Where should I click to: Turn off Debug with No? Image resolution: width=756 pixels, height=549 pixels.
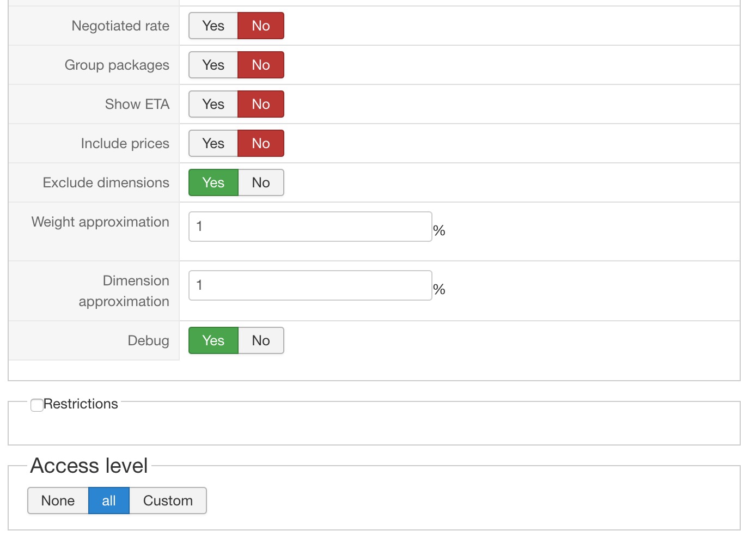point(261,341)
